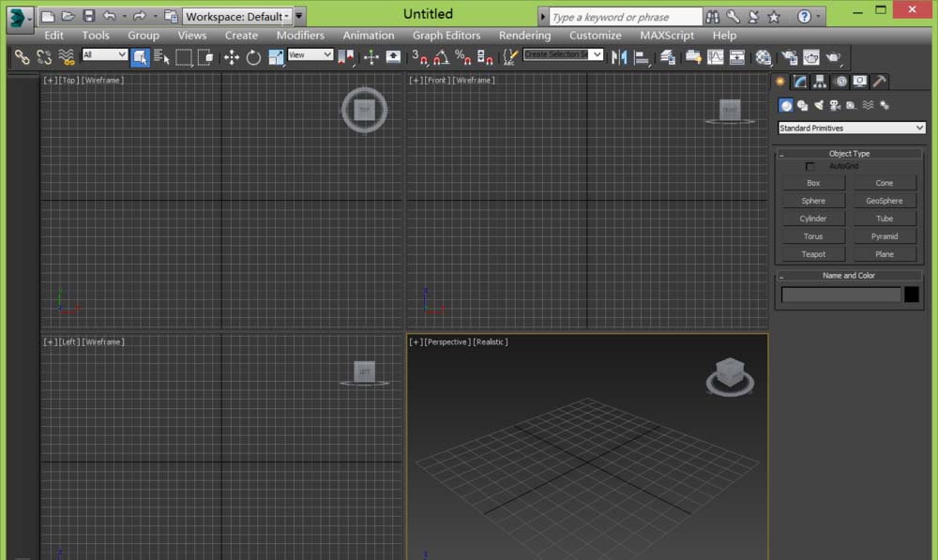This screenshot has width=938, height=560.
Task: Select the Unlink Selection tool
Action: click(x=44, y=57)
